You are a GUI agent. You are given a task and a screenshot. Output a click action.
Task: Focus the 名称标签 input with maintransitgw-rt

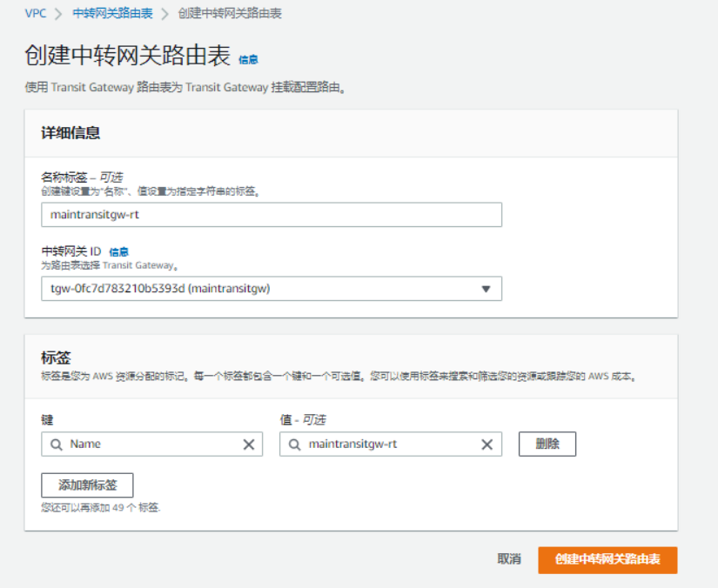point(272,215)
